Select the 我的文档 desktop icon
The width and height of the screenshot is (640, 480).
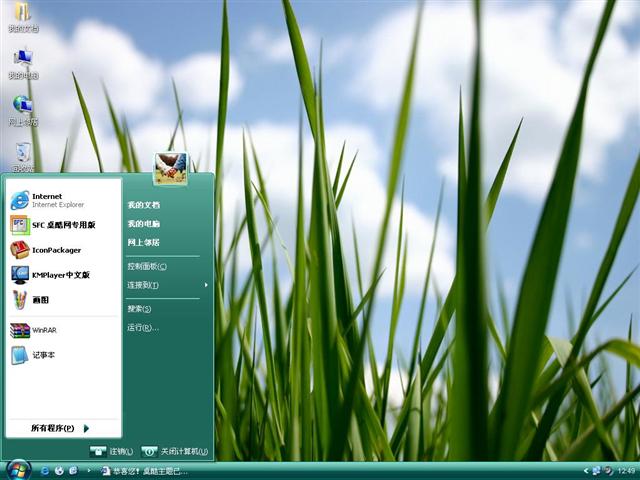(23, 17)
